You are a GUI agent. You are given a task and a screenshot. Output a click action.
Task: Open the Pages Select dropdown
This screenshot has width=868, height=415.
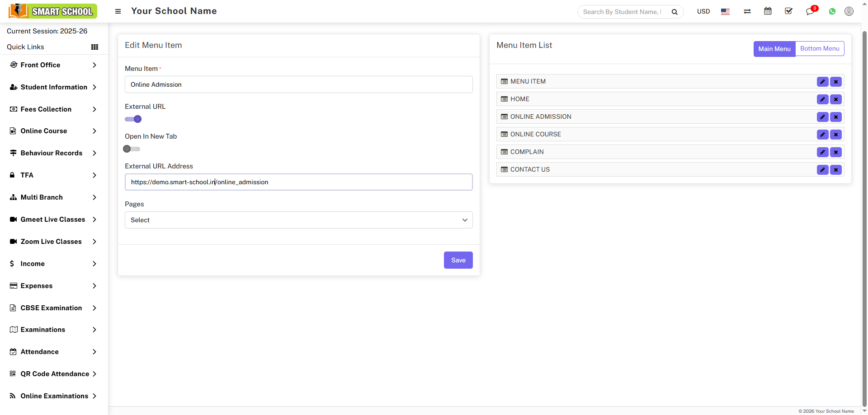pos(298,220)
